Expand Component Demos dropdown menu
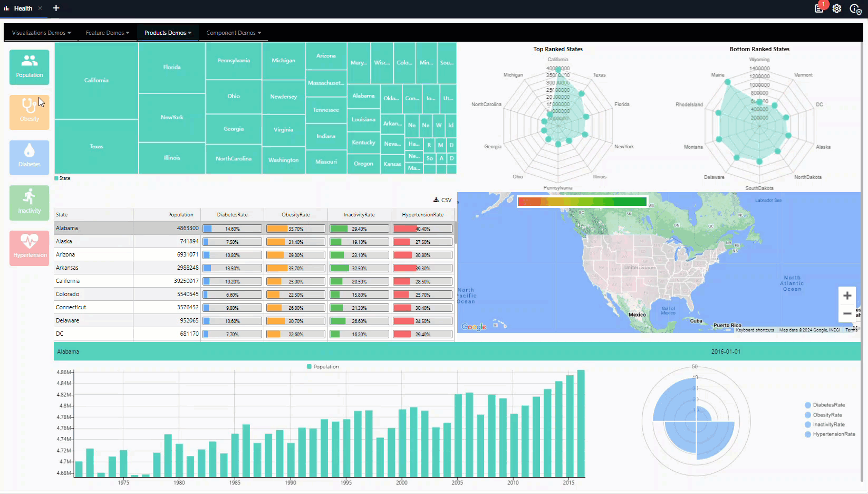 (x=233, y=33)
